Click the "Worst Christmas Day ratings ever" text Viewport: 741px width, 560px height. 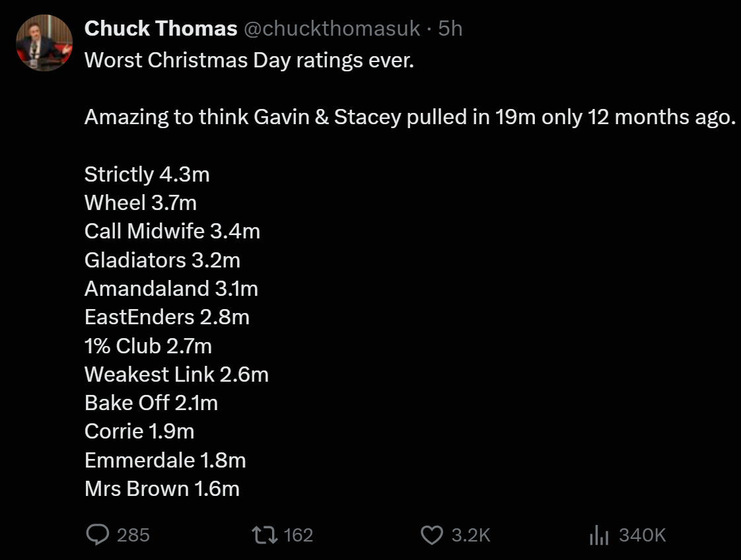[249, 61]
